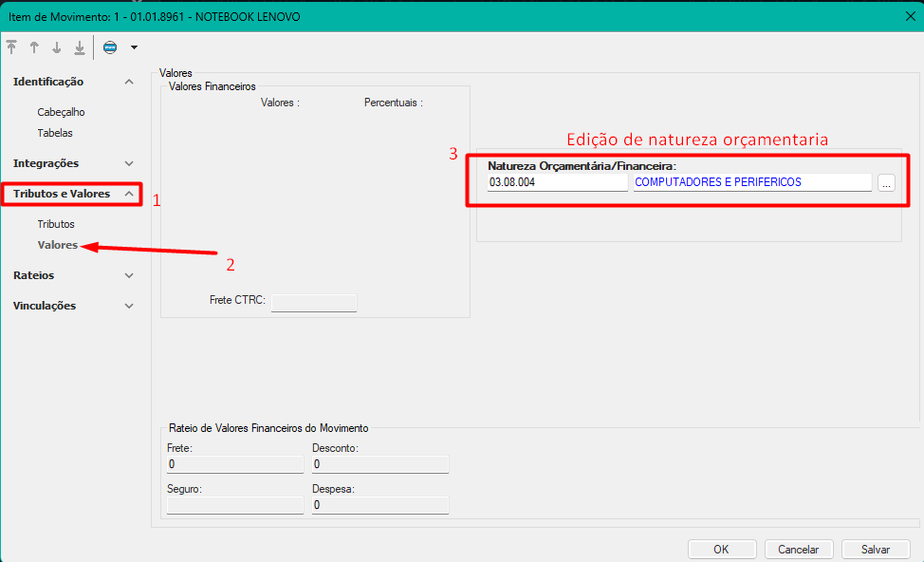Click the previous item up arrow icon
924x562 pixels.
coord(34,47)
